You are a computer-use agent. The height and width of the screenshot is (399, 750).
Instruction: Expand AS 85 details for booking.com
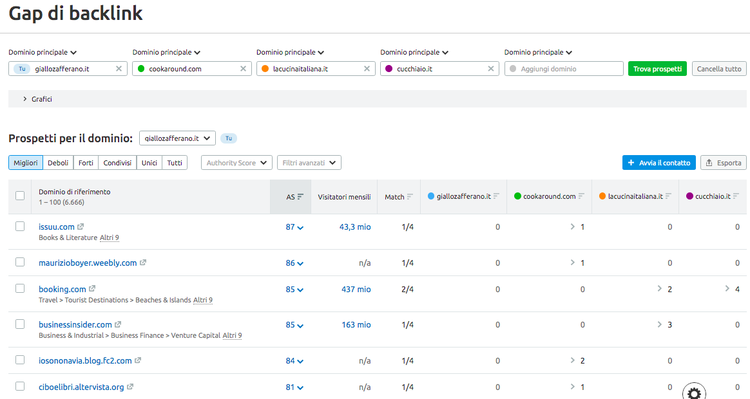click(294, 289)
